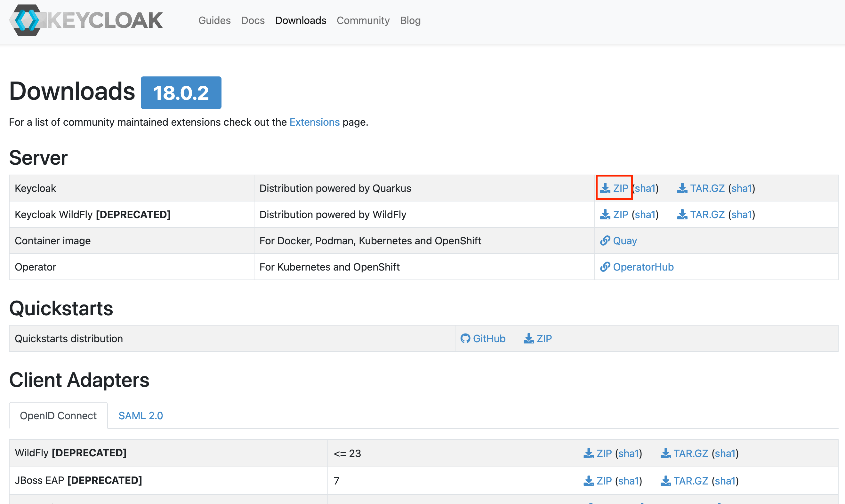Screen dimensions: 845x504
Task: Follow the Extensions page link
Action: point(314,122)
